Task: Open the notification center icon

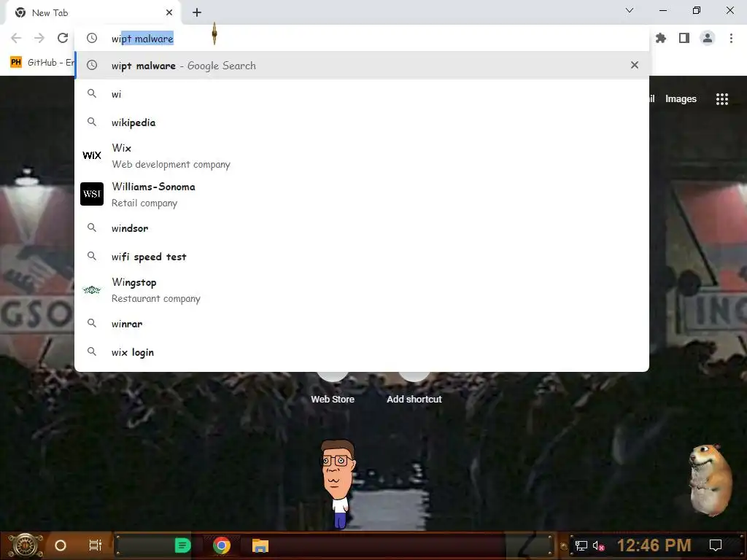Action: (716, 545)
